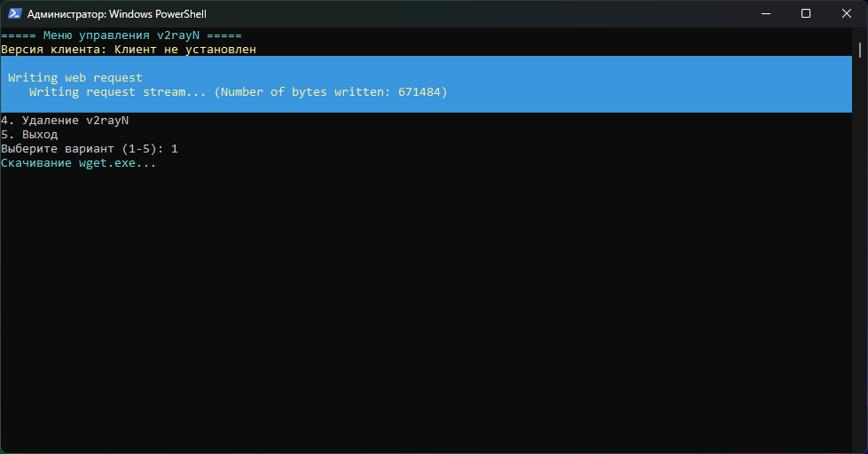Click the "Скачивание wget.exe..." status line
Screen dimensions: 868x454
click(x=78, y=163)
